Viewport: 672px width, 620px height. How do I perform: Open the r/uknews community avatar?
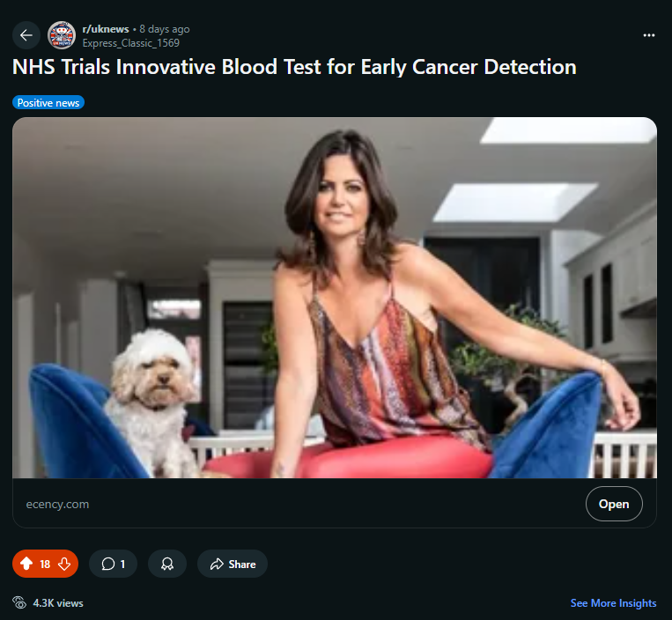tap(62, 35)
